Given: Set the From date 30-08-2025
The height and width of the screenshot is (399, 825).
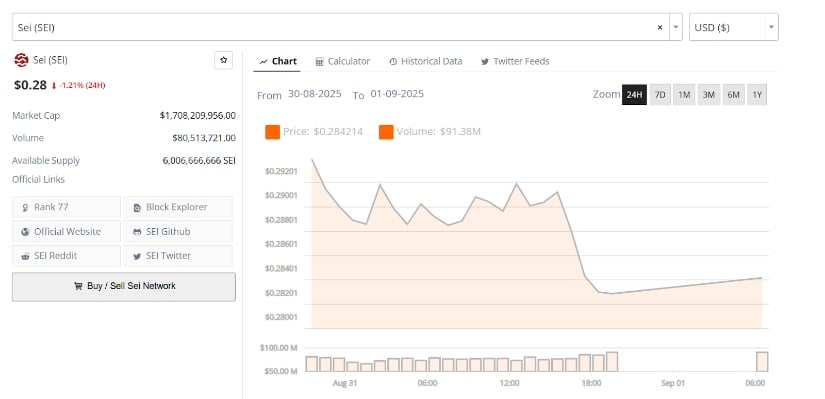Looking at the screenshot, I should (x=315, y=94).
